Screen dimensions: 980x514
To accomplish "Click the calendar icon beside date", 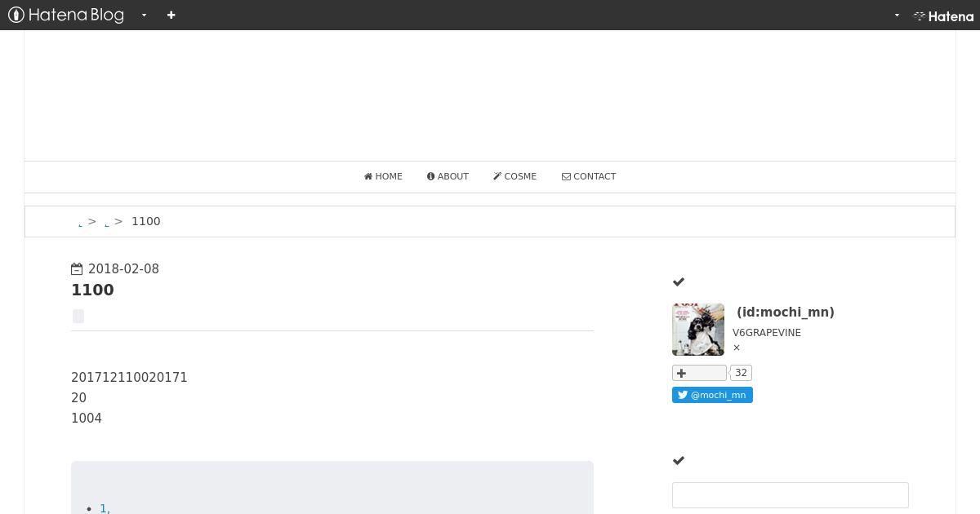I will pos(77,269).
